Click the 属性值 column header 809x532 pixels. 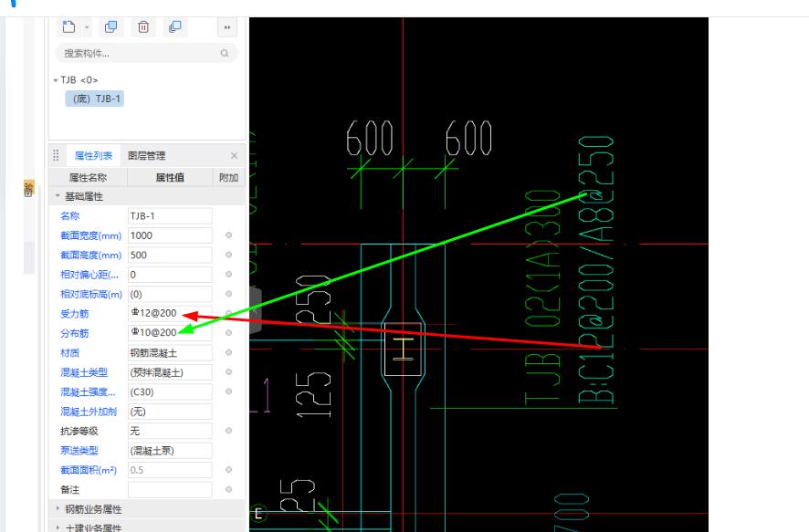(x=170, y=178)
